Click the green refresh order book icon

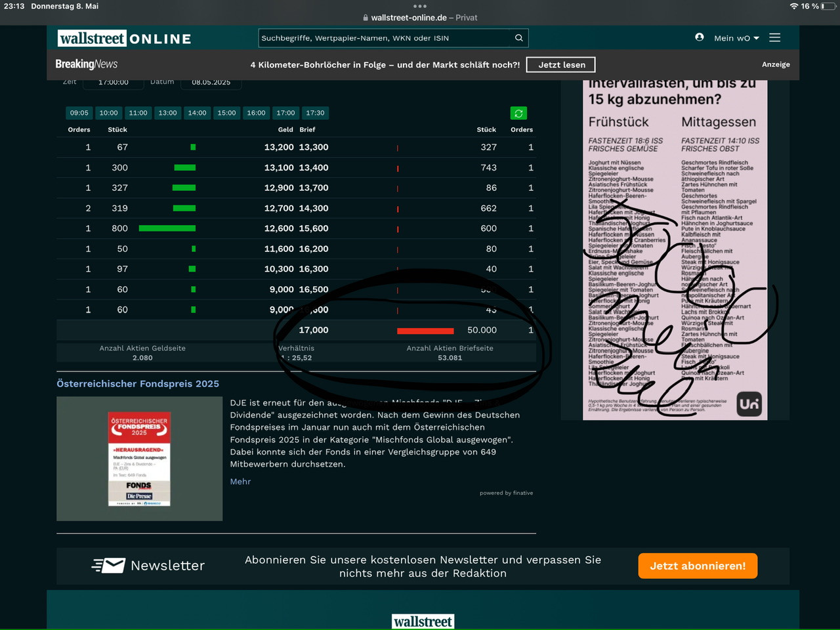point(518,114)
